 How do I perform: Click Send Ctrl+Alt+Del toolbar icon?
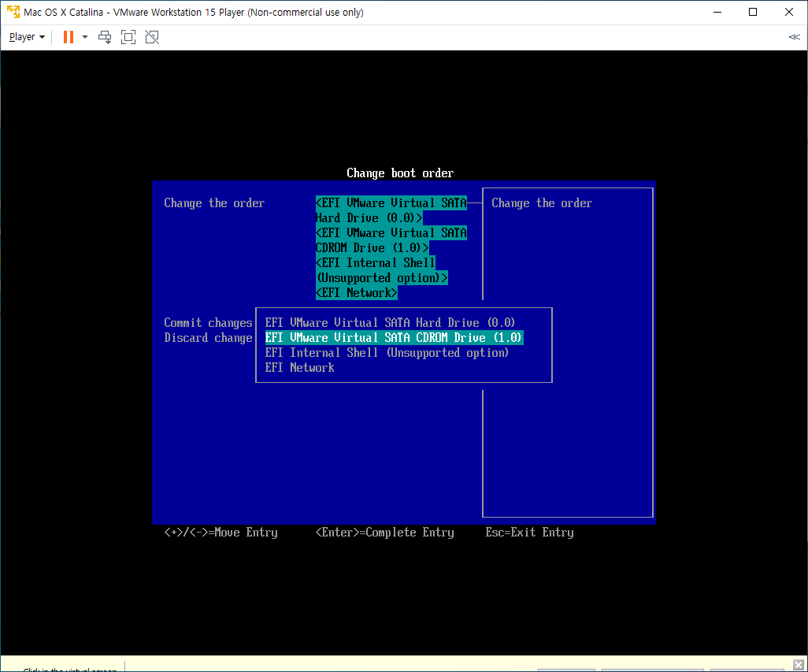pos(105,37)
